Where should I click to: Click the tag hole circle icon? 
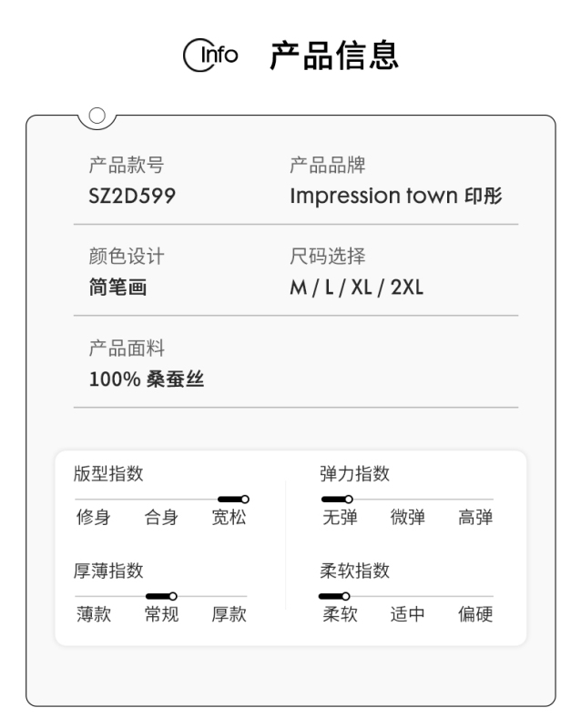pos(97,116)
